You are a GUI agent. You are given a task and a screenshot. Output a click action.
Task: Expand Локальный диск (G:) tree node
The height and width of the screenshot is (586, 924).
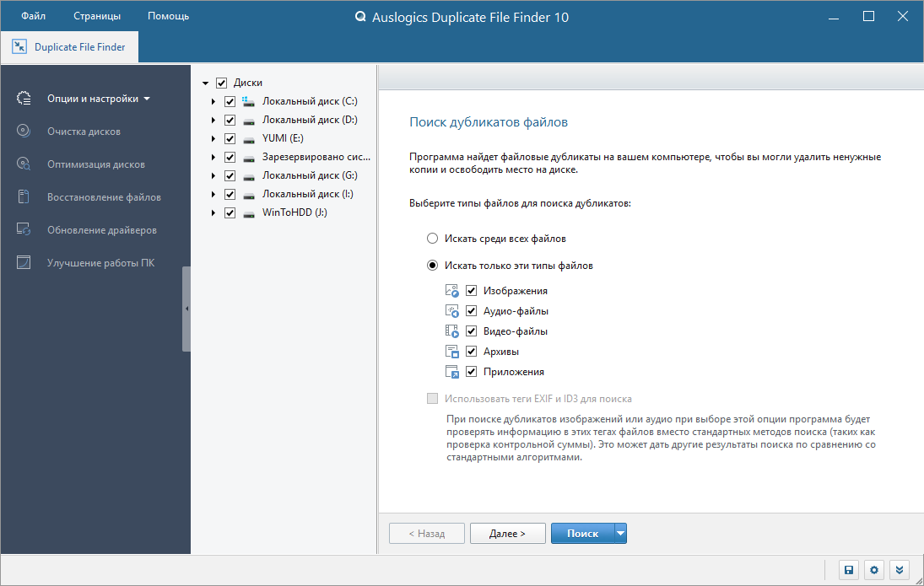[x=213, y=175]
